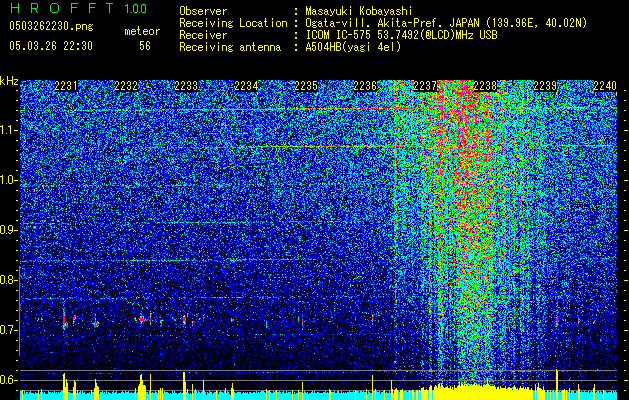Click observer name Masayuki Kobayashi
The image size is (629, 400).
[359, 11]
